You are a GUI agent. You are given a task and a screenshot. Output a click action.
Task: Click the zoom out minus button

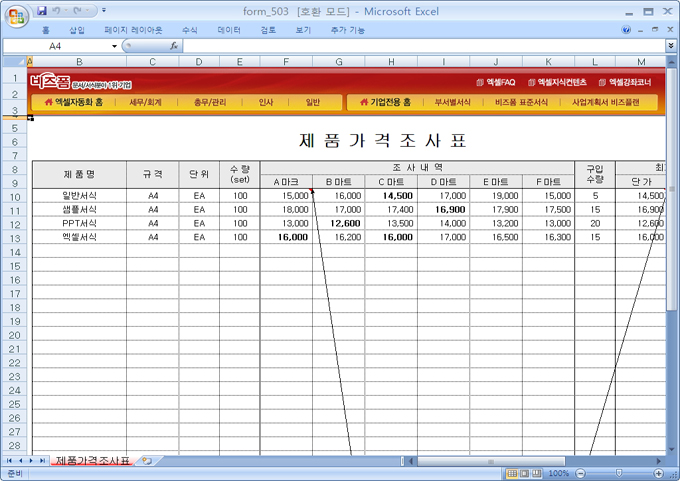tap(580, 473)
